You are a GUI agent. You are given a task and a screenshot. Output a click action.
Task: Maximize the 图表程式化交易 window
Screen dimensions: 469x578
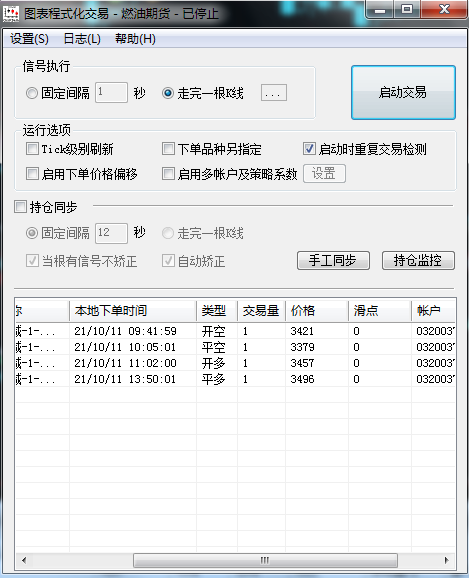pyautogui.click(x=407, y=9)
